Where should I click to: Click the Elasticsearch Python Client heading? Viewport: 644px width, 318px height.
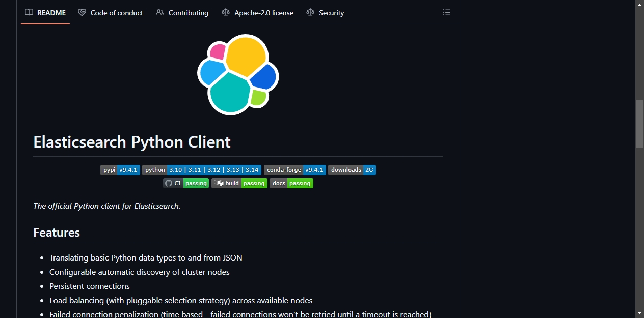pos(132,141)
